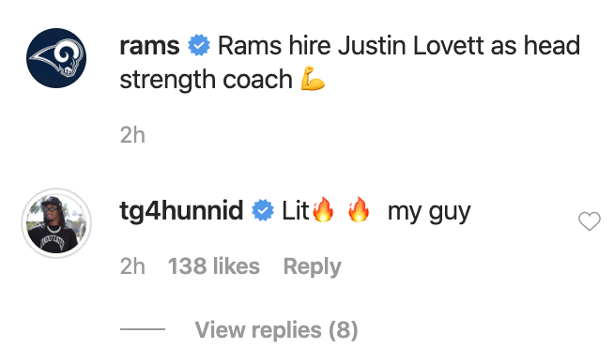Click the 2h timestamp under the Rams caption
614x364 pixels.
point(132,135)
